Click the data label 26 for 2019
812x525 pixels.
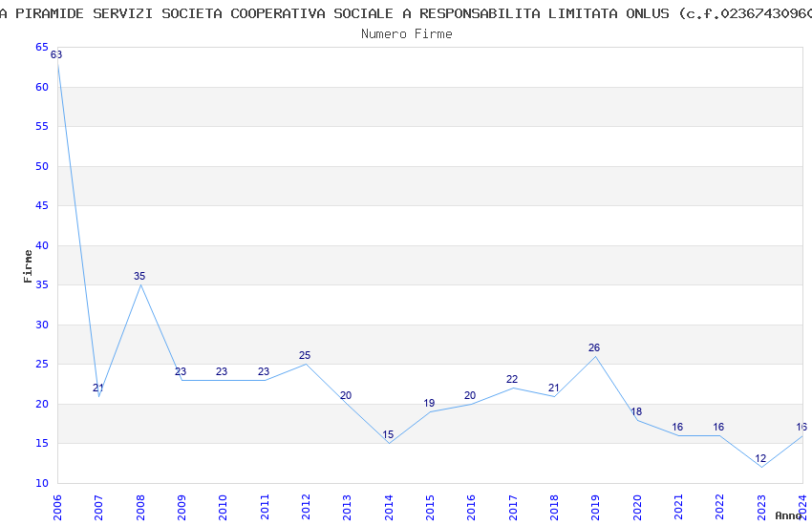(594, 347)
